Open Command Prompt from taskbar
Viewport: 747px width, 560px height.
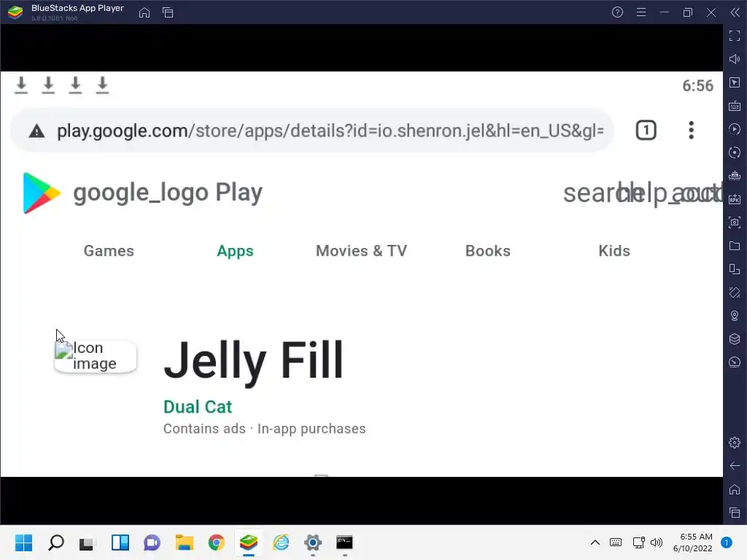(344, 542)
